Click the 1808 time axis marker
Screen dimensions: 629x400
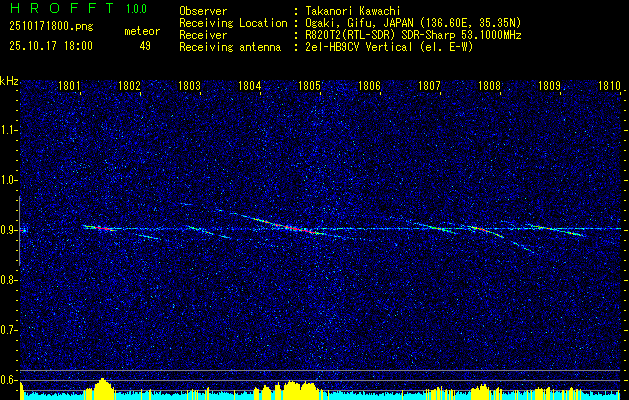coord(490,86)
